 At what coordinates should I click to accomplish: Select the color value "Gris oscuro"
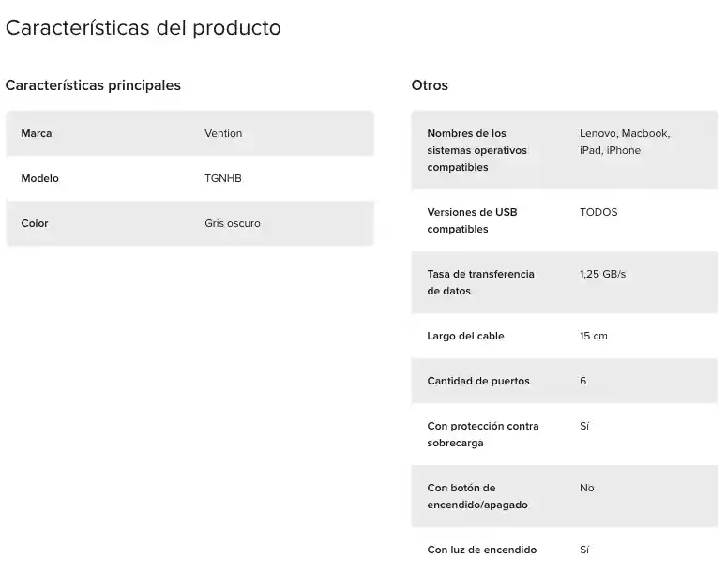pos(233,223)
